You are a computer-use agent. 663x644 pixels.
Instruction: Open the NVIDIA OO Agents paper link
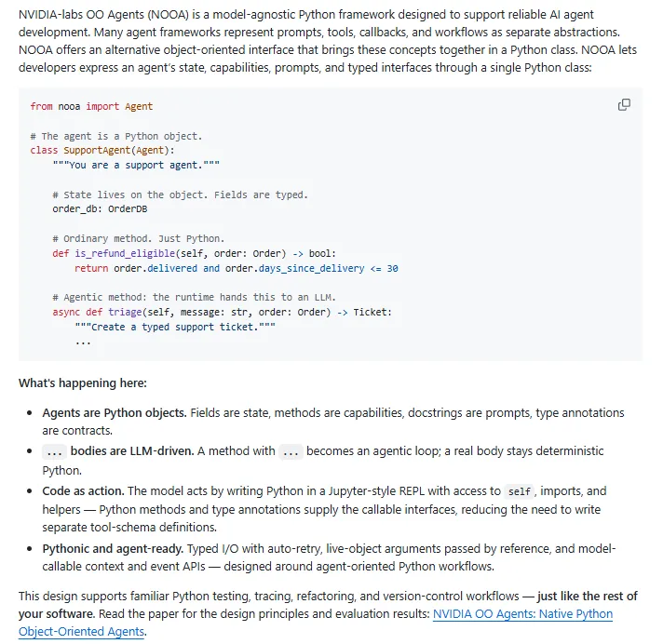coord(316,623)
